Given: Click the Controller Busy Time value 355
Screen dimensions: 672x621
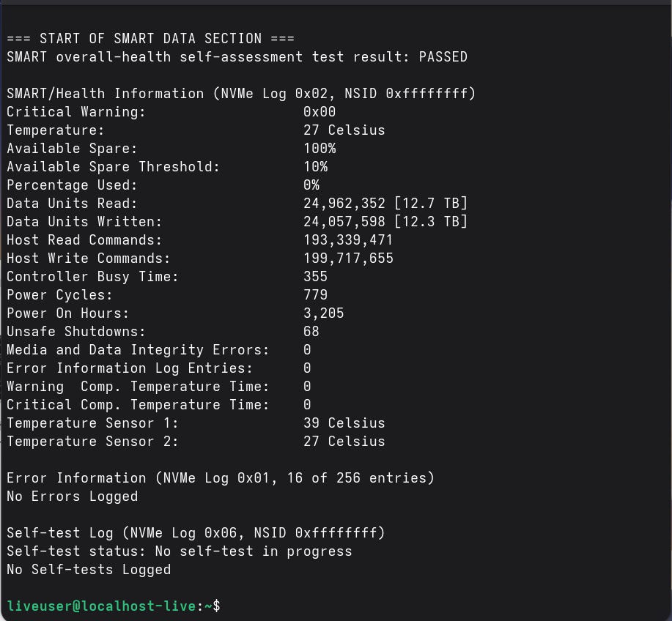Looking at the screenshot, I should [x=315, y=277].
